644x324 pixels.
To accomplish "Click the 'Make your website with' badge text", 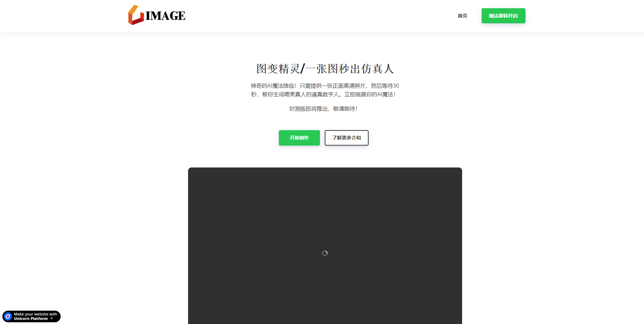I will 36,314.
